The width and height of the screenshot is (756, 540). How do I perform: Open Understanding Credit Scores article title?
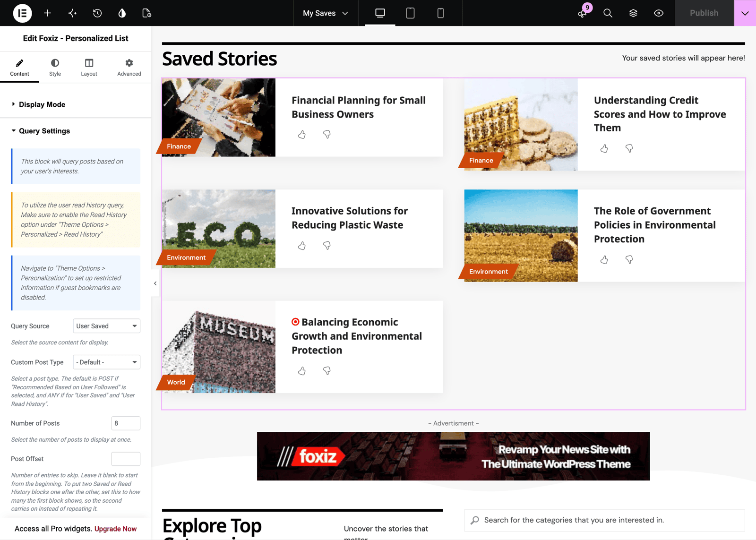click(660, 114)
